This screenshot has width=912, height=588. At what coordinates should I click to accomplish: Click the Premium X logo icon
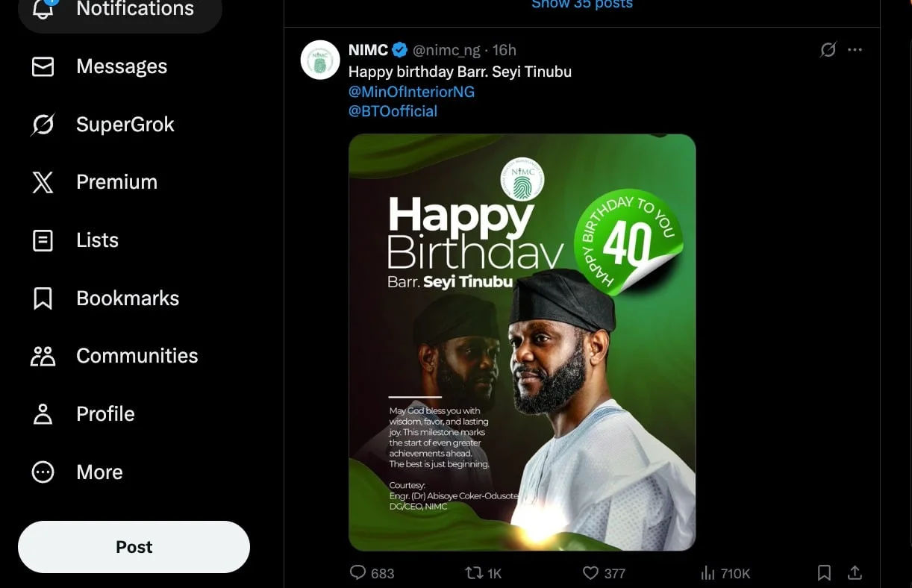click(43, 182)
